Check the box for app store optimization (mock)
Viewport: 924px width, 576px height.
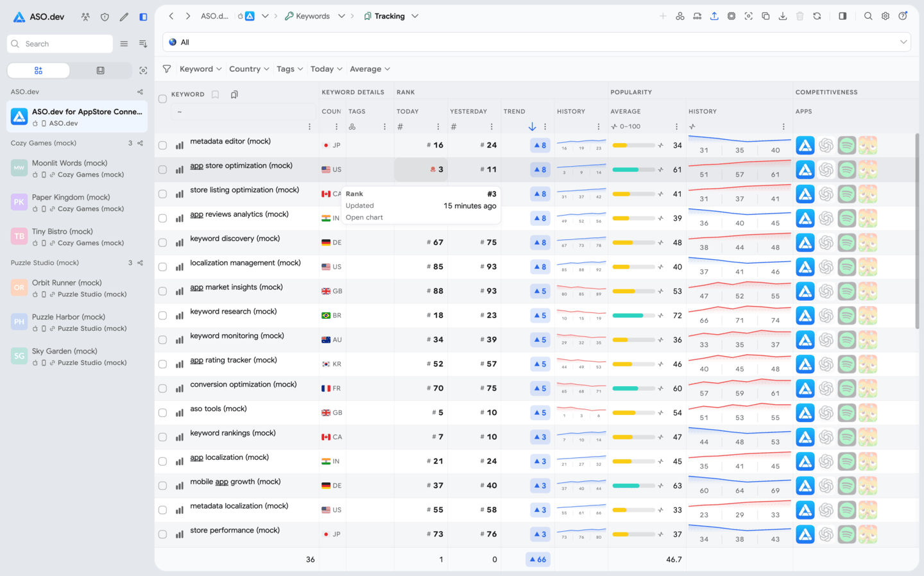click(162, 170)
